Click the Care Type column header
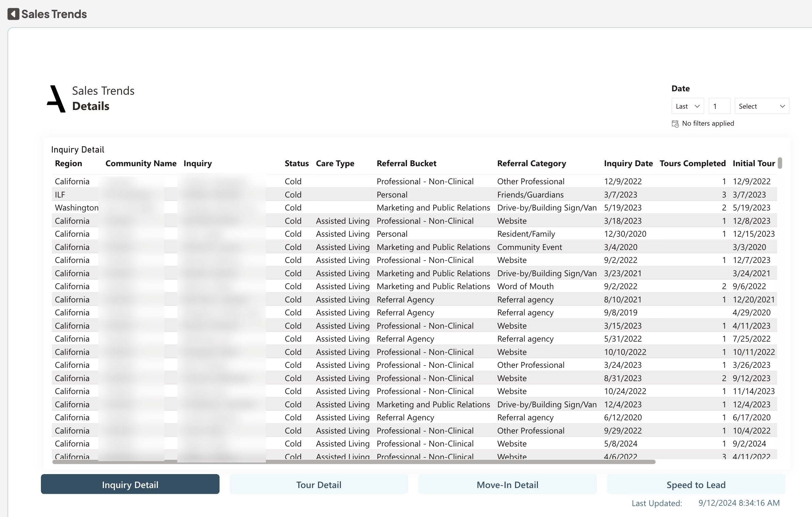Image resolution: width=812 pixels, height=517 pixels. tap(335, 163)
